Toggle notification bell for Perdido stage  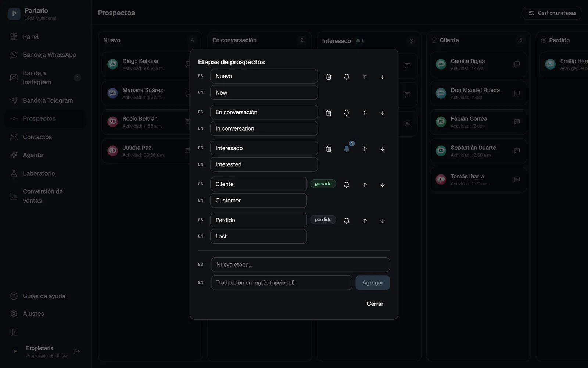click(x=347, y=220)
